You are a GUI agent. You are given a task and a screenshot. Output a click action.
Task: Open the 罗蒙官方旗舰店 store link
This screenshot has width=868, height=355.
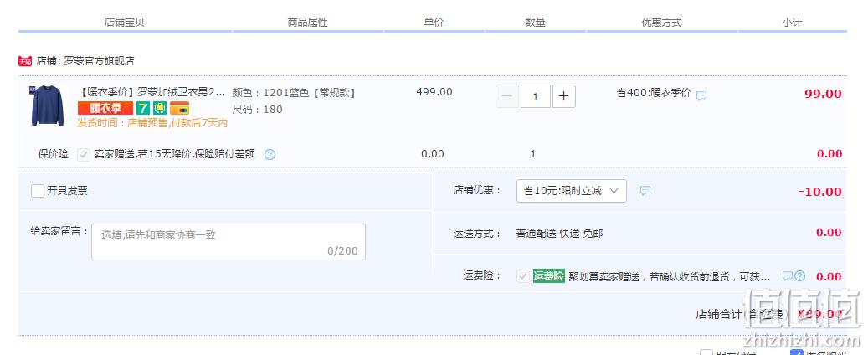pyautogui.click(x=99, y=61)
